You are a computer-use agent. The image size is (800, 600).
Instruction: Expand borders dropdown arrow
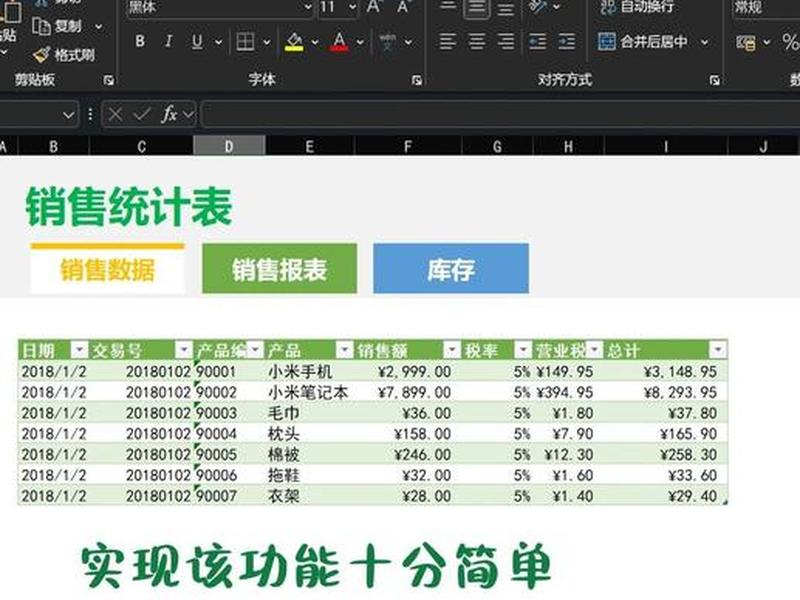pyautogui.click(x=266, y=42)
